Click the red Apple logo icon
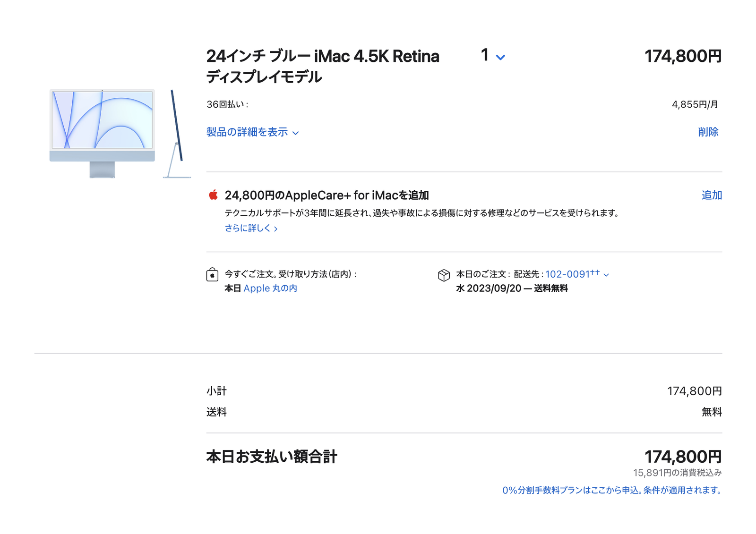 (x=214, y=195)
